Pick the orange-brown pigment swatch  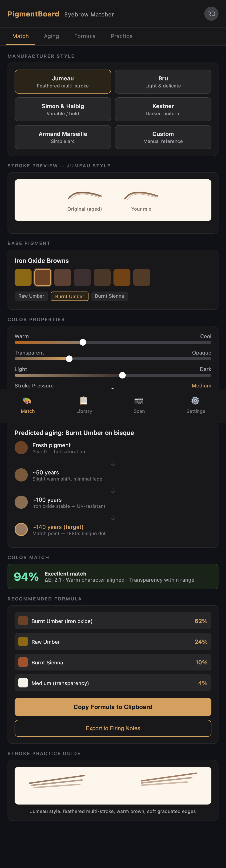[x=122, y=277]
